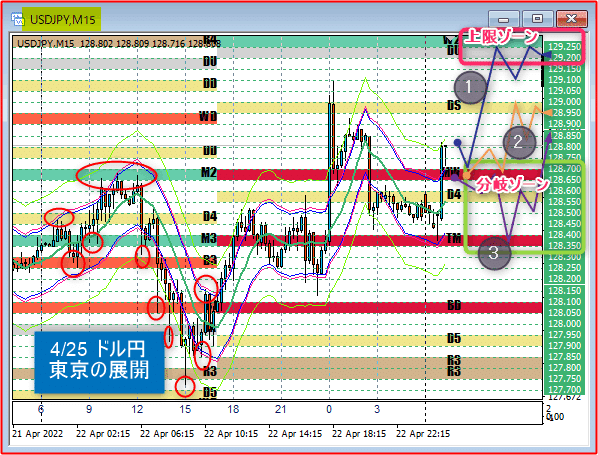The width and height of the screenshot is (598, 455).
Task: Click the 127.850 price on the scale
Action: [565, 357]
